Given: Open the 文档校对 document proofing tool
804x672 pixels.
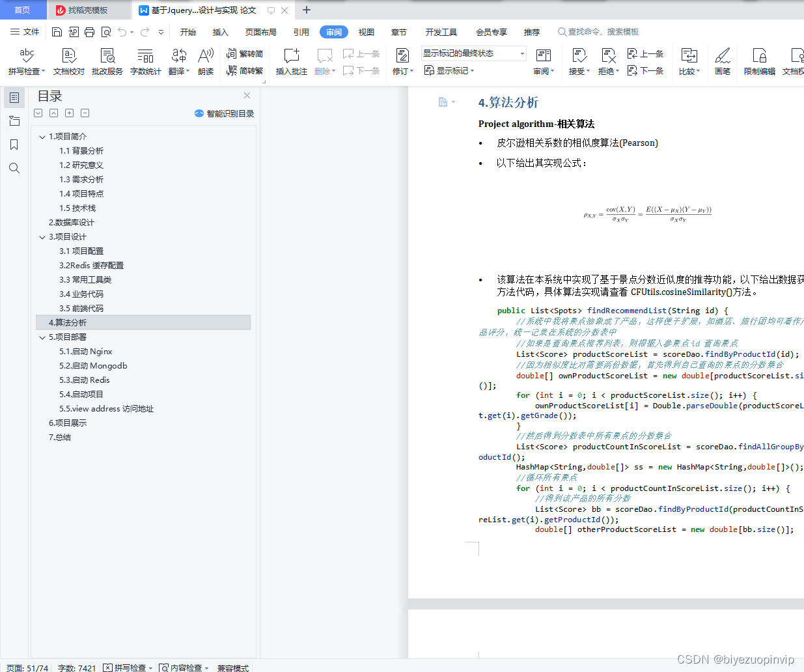Looking at the screenshot, I should tap(68, 62).
